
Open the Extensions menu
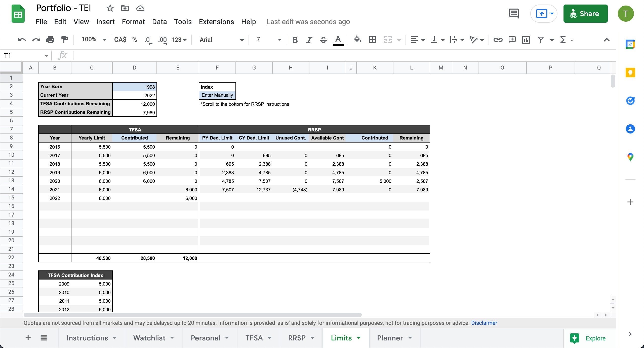[x=216, y=22]
